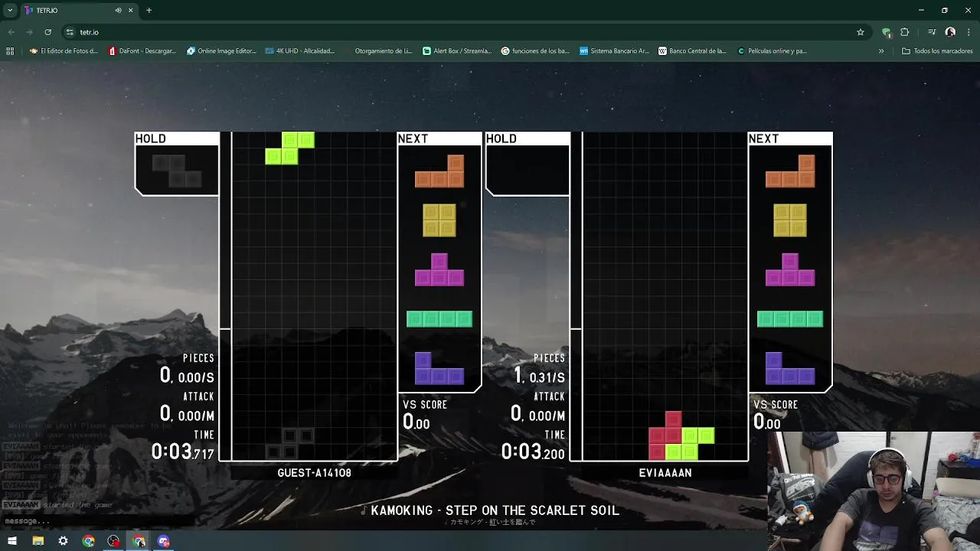View site information icon beside tetr.io
980x551 pixels.
point(70,32)
